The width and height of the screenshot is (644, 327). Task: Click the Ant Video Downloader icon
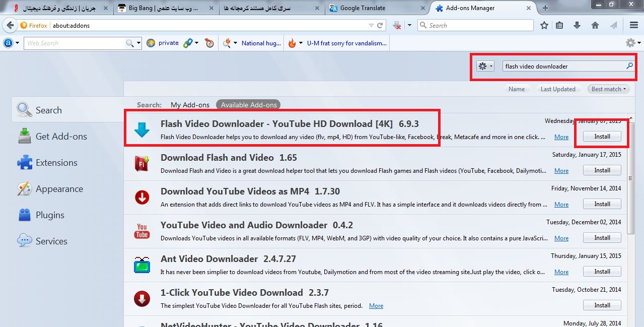[142, 265]
